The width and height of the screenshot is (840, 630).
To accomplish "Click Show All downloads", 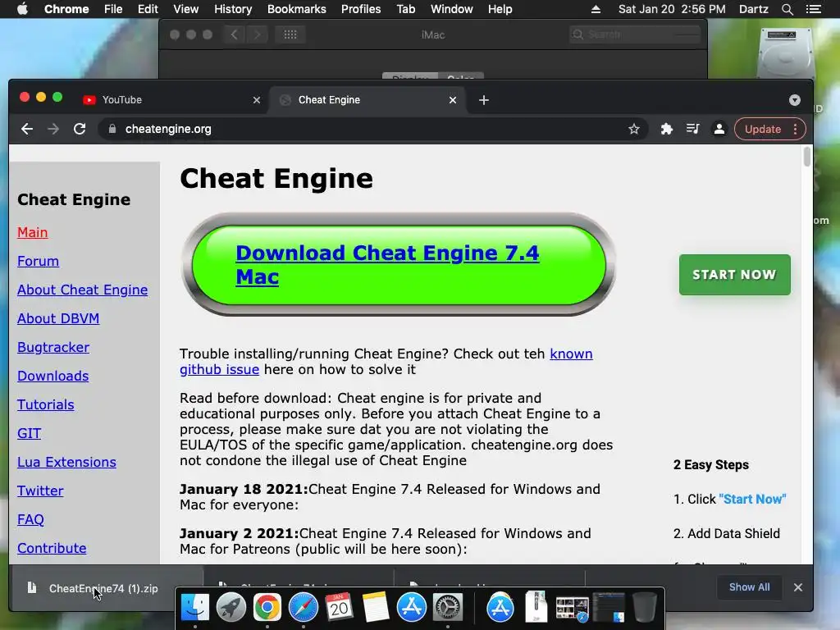I will (x=749, y=587).
